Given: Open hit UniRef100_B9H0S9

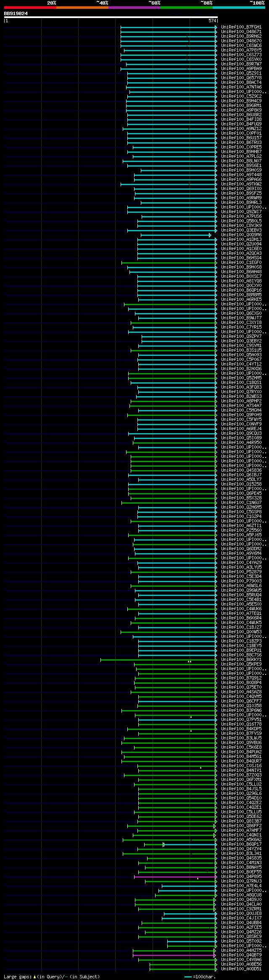Looking at the screenshot, I should [241, 170].
